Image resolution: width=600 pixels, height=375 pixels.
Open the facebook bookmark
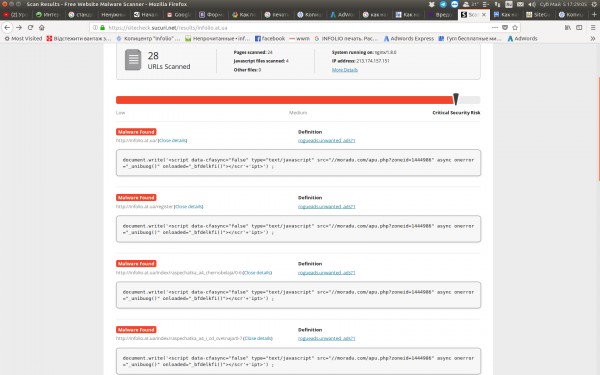(270, 38)
